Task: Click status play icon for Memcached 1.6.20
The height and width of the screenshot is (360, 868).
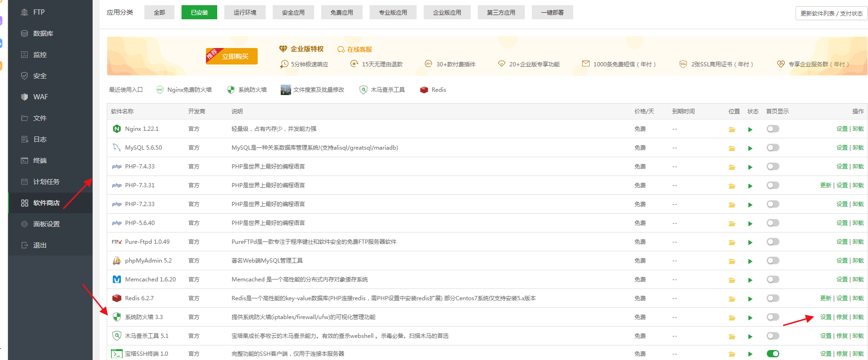Action: click(750, 280)
